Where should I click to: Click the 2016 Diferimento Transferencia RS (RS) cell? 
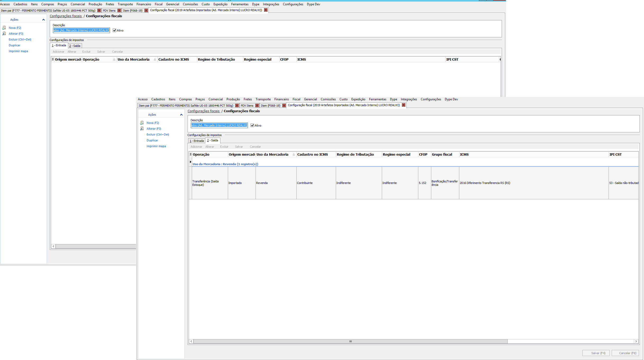(534, 183)
